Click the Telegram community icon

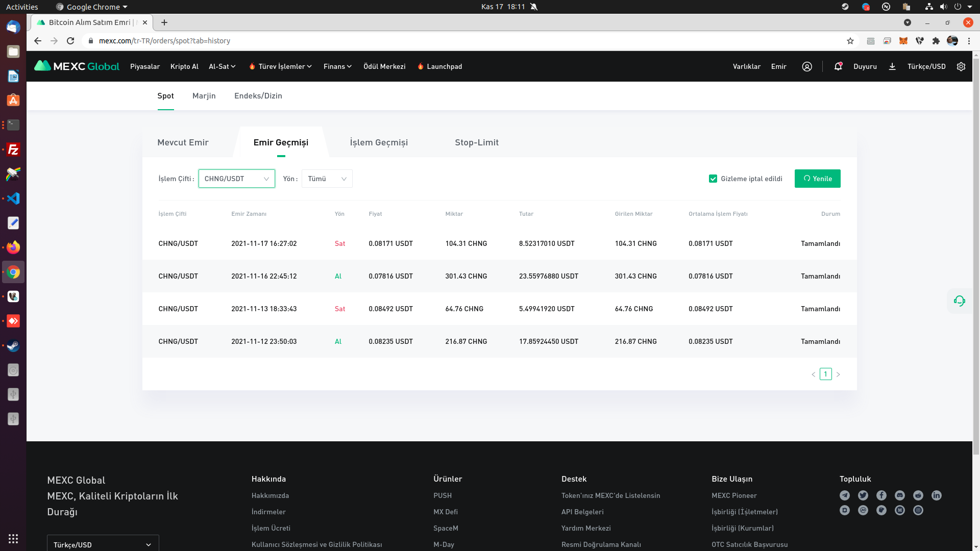[x=845, y=495]
